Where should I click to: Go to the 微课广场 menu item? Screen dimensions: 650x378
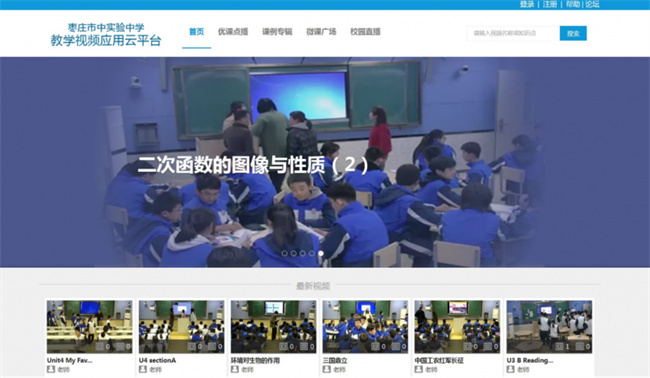coord(321,32)
